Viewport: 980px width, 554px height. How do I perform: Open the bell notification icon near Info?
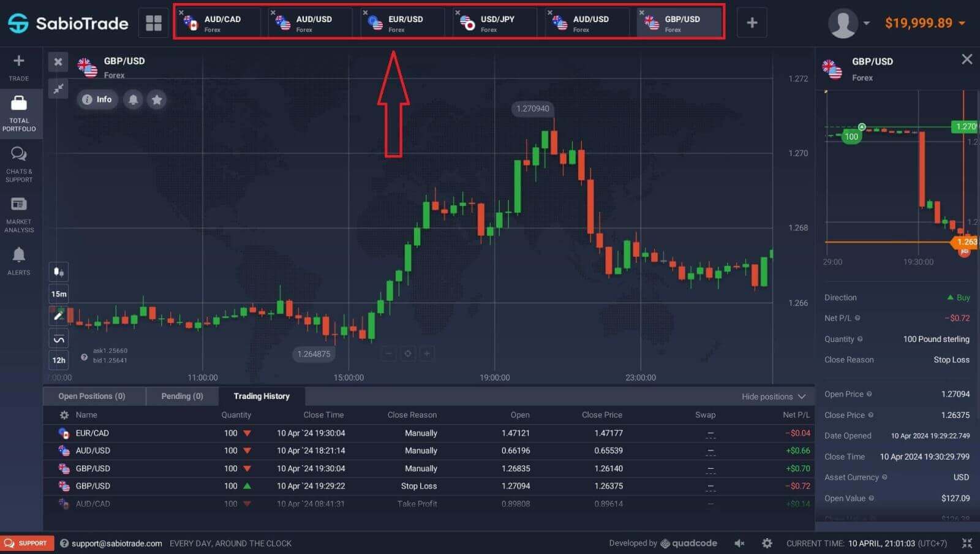pyautogui.click(x=132, y=99)
